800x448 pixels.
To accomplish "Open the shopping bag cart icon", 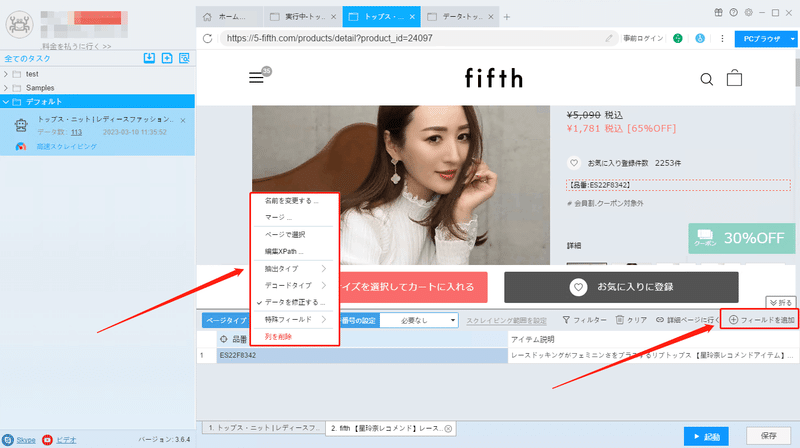I will tap(734, 78).
